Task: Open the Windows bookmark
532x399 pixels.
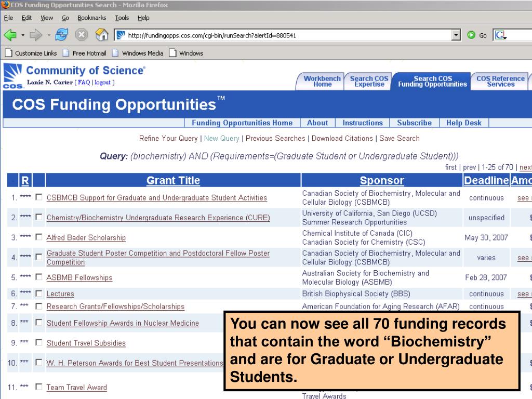Action: click(x=187, y=54)
